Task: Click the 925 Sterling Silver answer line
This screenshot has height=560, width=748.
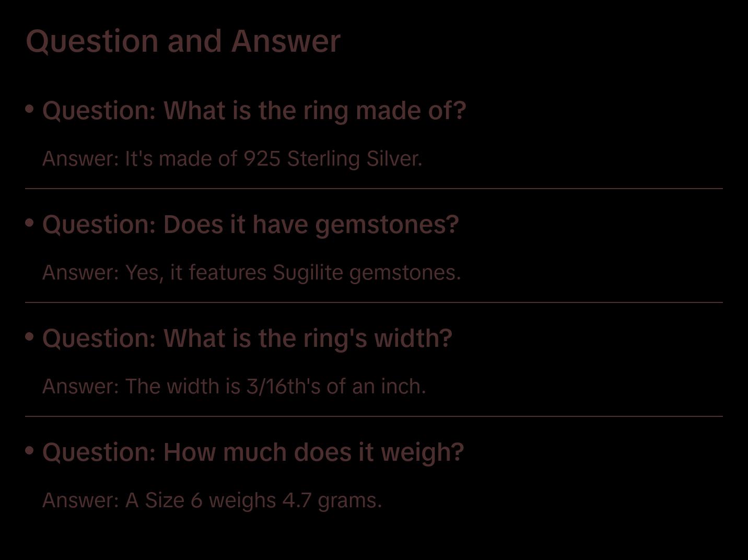Action: 232,159
